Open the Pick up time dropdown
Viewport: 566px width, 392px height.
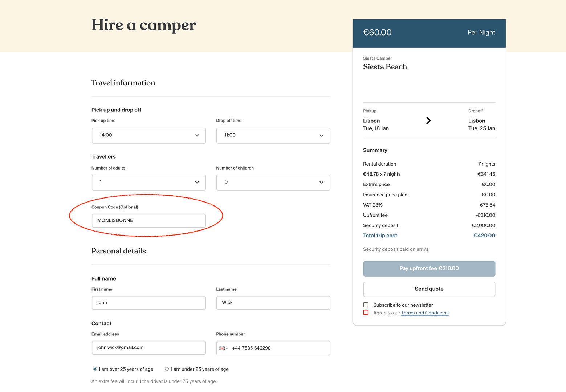[x=148, y=135]
